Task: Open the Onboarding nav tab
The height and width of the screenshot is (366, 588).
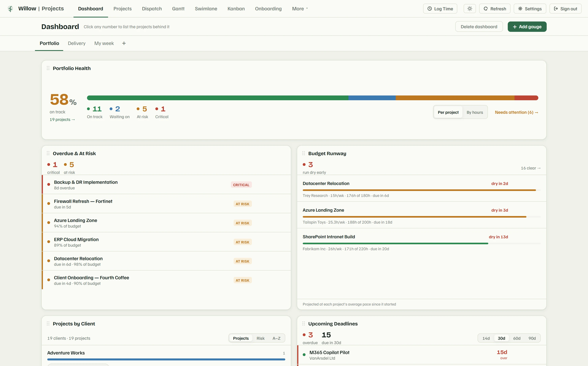Action: 268,9
